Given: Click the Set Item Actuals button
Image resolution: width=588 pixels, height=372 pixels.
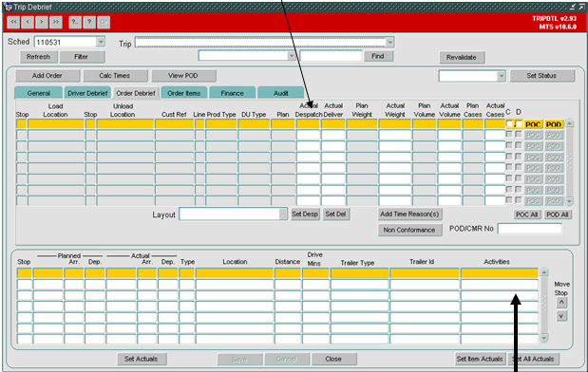Looking at the screenshot, I should coord(480,359).
